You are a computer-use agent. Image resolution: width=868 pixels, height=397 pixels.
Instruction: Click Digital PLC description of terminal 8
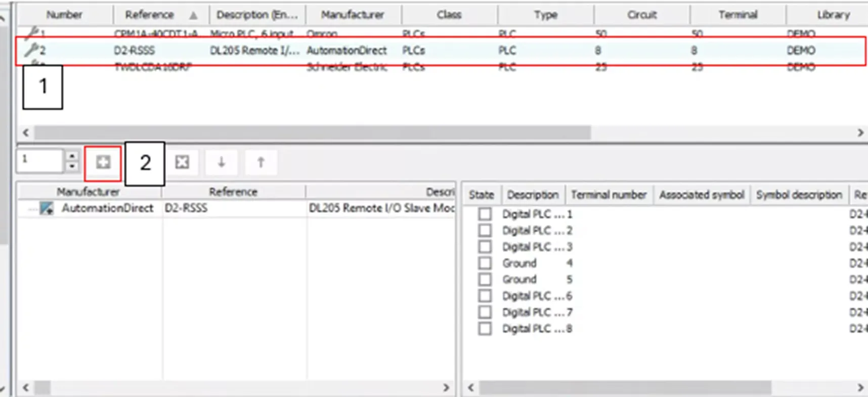click(x=533, y=329)
